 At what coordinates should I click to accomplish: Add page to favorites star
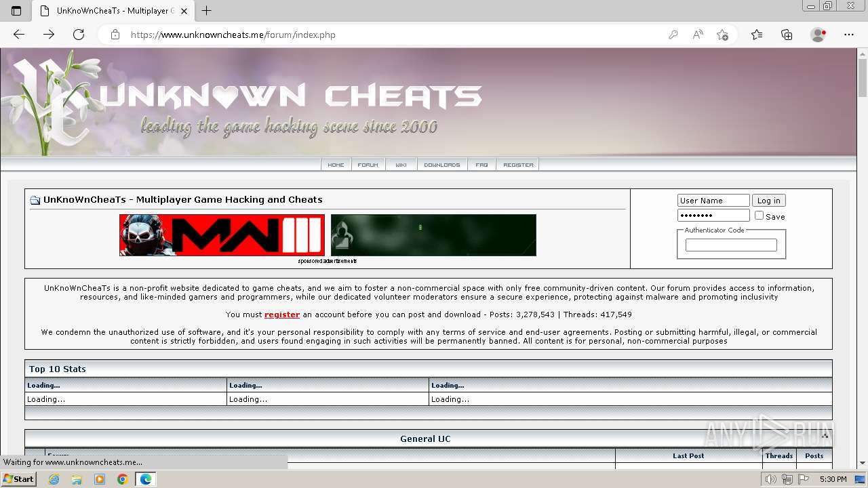click(x=722, y=35)
